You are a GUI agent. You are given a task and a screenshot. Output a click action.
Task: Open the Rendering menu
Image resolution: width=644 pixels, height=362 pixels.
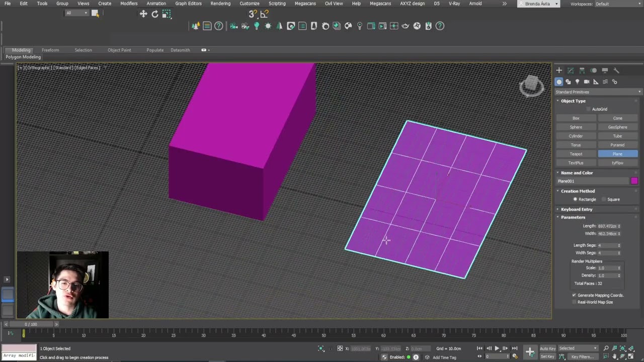coord(220,4)
